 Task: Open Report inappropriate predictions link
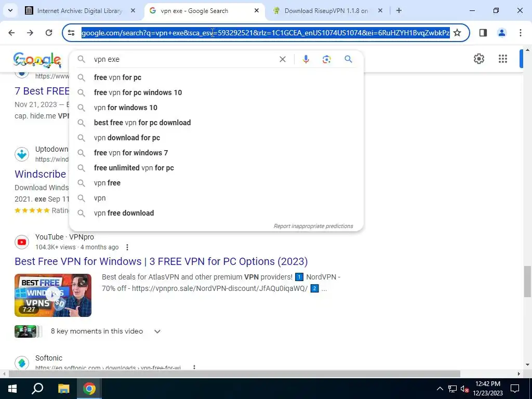[x=313, y=226]
